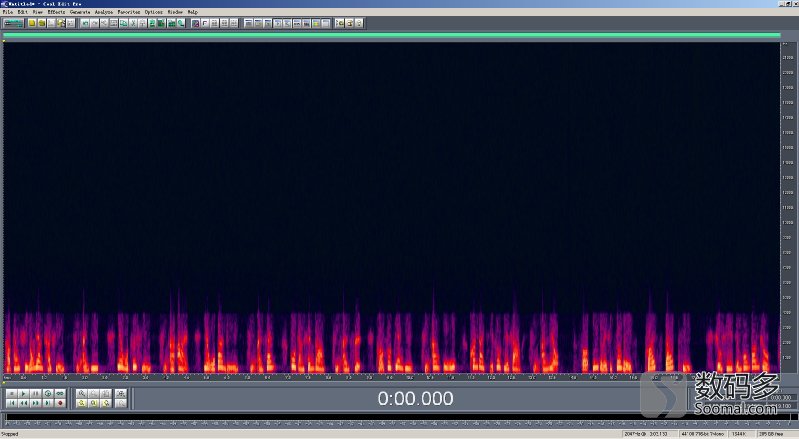The height and width of the screenshot is (439, 799).
Task: Switch to multitrack view toolbar button
Action: click(x=13, y=23)
